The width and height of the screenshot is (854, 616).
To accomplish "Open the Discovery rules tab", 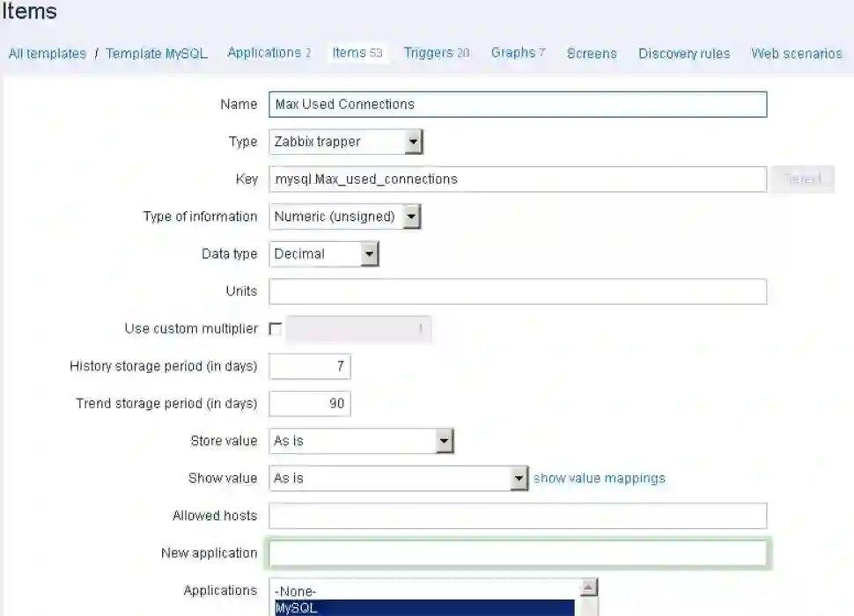I will (684, 54).
